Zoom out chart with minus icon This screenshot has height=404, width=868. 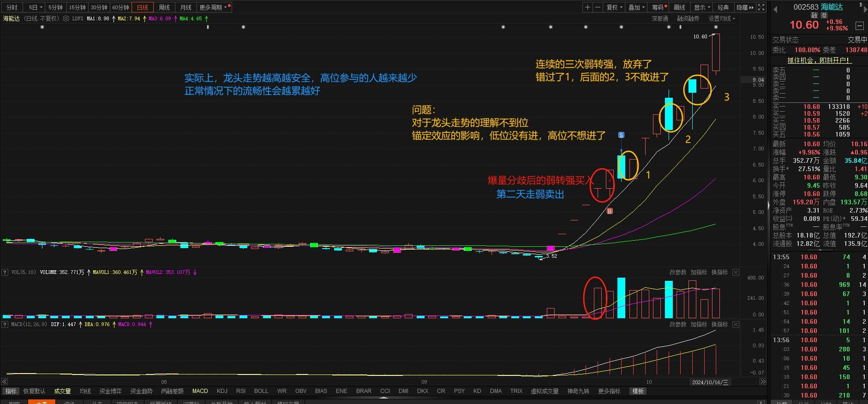point(598,7)
